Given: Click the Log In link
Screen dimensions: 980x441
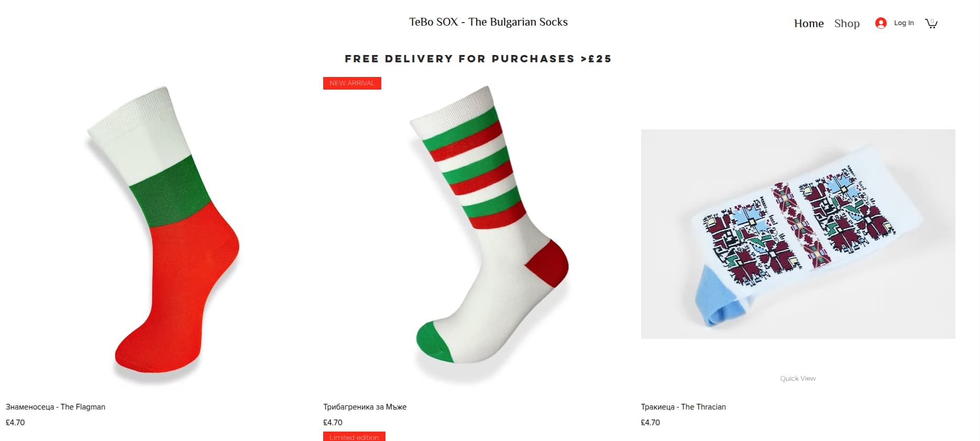Looking at the screenshot, I should point(904,23).
